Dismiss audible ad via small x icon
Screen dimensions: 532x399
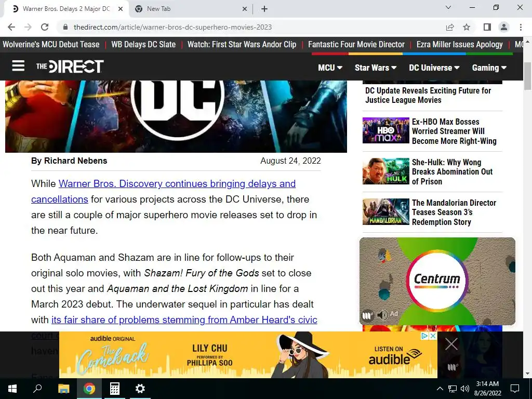433,336
